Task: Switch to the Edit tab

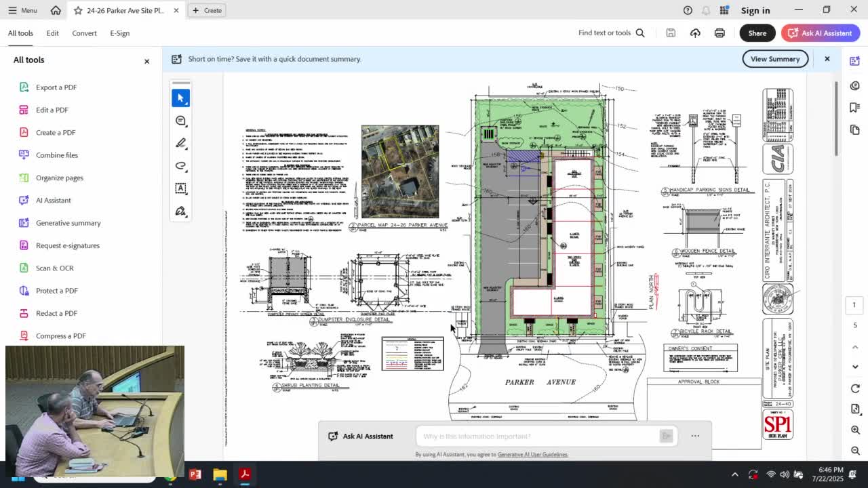Action: [x=52, y=33]
